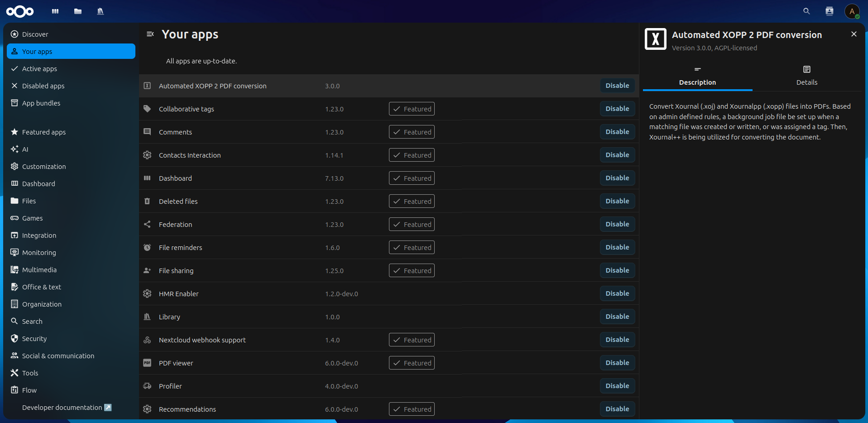The image size is (868, 423).
Task: Toggle the navigation sidebar with hamburger icon
Action: pos(150,34)
